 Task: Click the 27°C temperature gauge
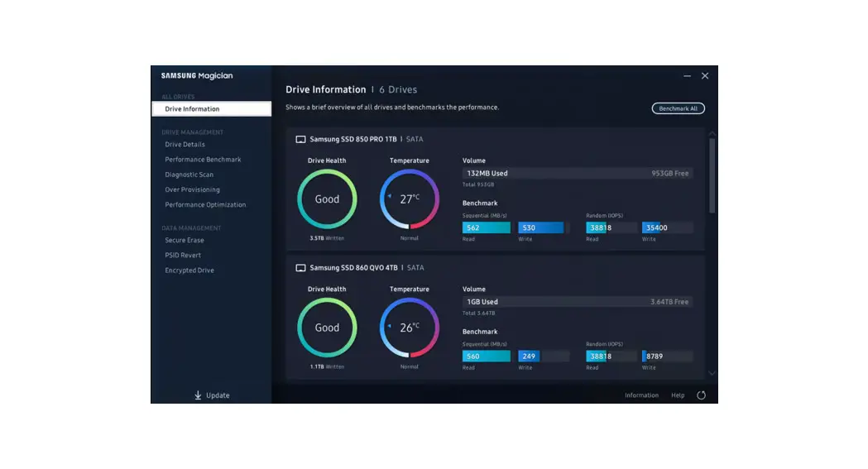(x=409, y=199)
